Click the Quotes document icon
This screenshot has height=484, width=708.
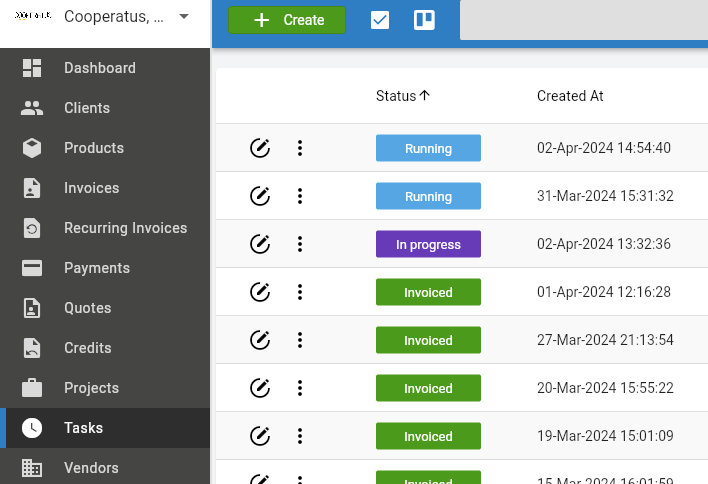[32, 308]
